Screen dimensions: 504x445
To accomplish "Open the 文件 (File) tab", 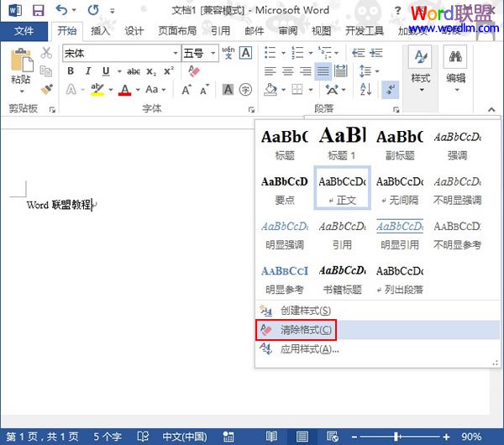I will click(24, 31).
